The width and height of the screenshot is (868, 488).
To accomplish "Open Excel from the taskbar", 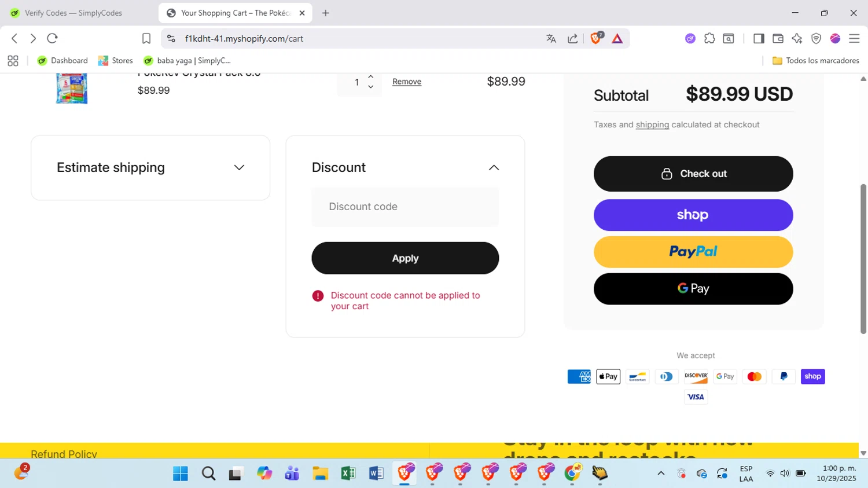I will pyautogui.click(x=348, y=474).
